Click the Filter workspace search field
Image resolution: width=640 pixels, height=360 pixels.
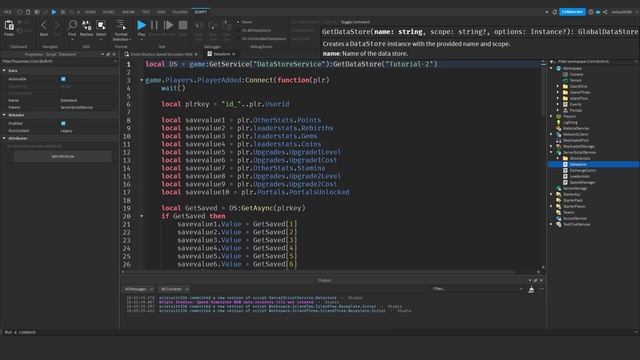tap(594, 61)
